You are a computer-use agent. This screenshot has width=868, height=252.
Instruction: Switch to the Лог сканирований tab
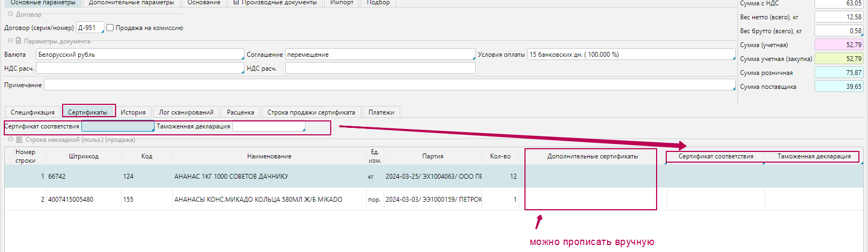(186, 112)
